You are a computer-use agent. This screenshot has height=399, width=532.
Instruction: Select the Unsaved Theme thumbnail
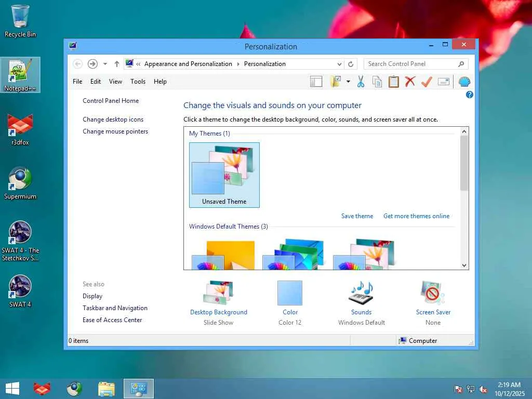224,175
